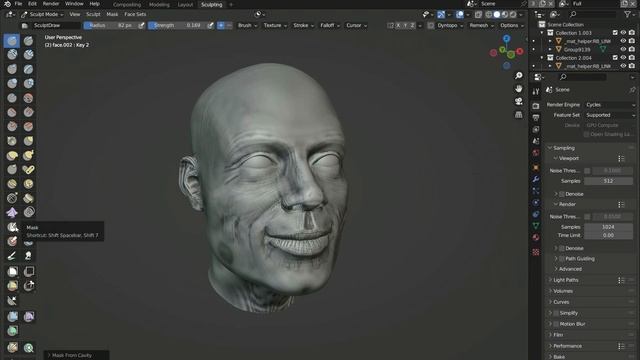Enable the Simplify checkbox
The height and width of the screenshot is (360, 640).
coord(556,313)
